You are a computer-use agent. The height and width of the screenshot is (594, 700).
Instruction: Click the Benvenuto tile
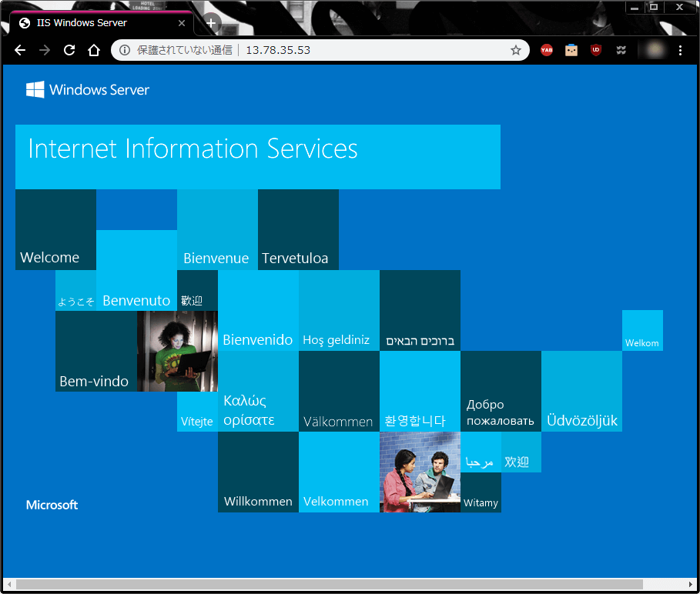[136, 270]
